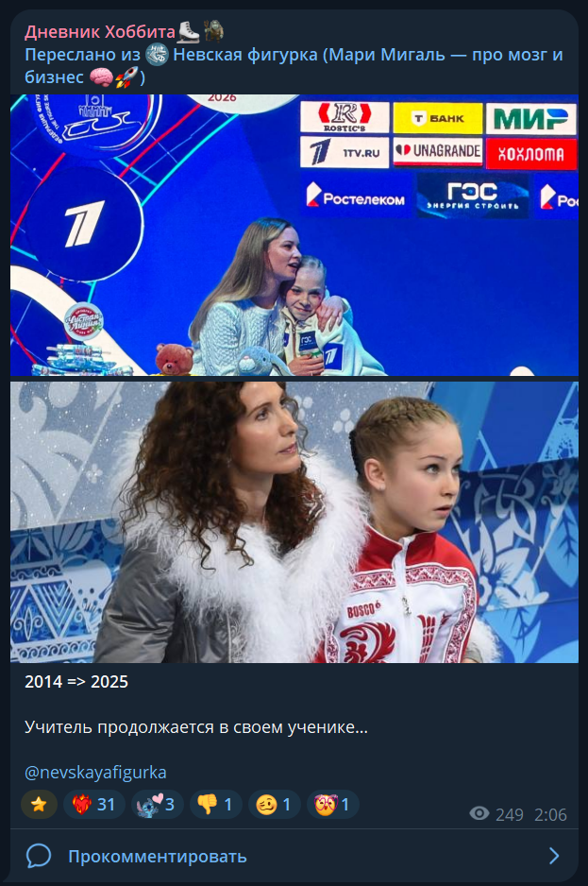Click the ice skate emoji in title
The width and height of the screenshot is (588, 886).
tap(189, 32)
